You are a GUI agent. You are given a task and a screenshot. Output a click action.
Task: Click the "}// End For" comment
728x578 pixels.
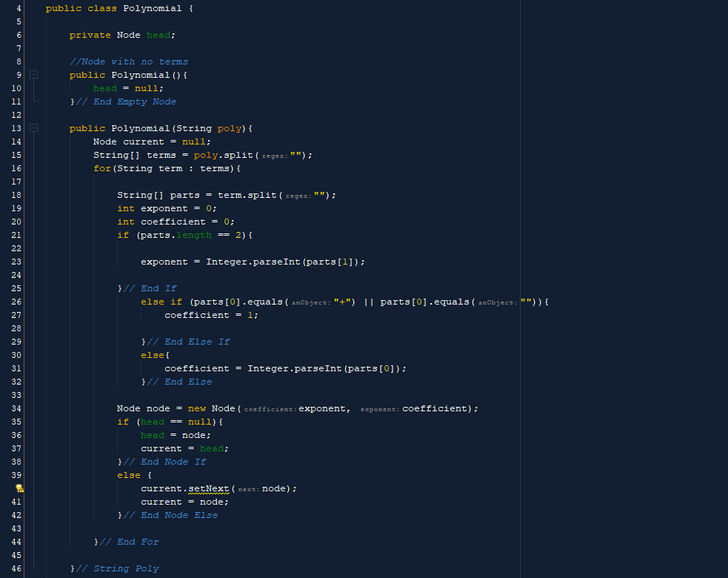click(x=128, y=542)
